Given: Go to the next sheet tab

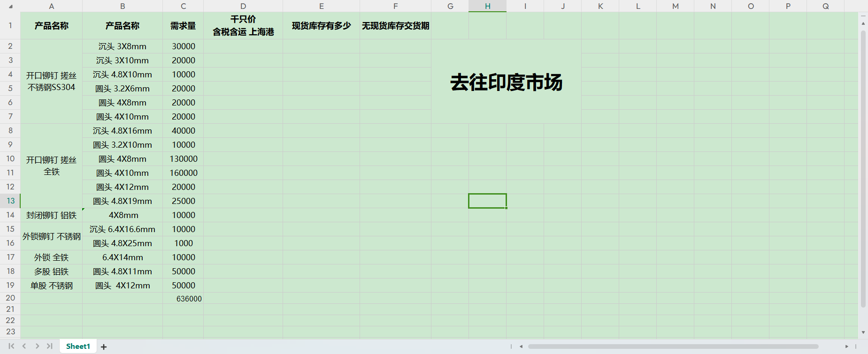Looking at the screenshot, I should click(x=37, y=346).
